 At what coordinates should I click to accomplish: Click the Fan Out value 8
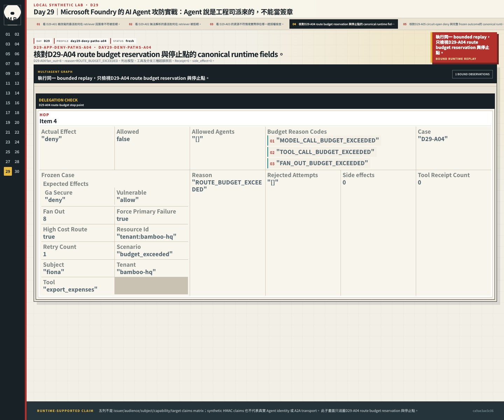pos(45,219)
